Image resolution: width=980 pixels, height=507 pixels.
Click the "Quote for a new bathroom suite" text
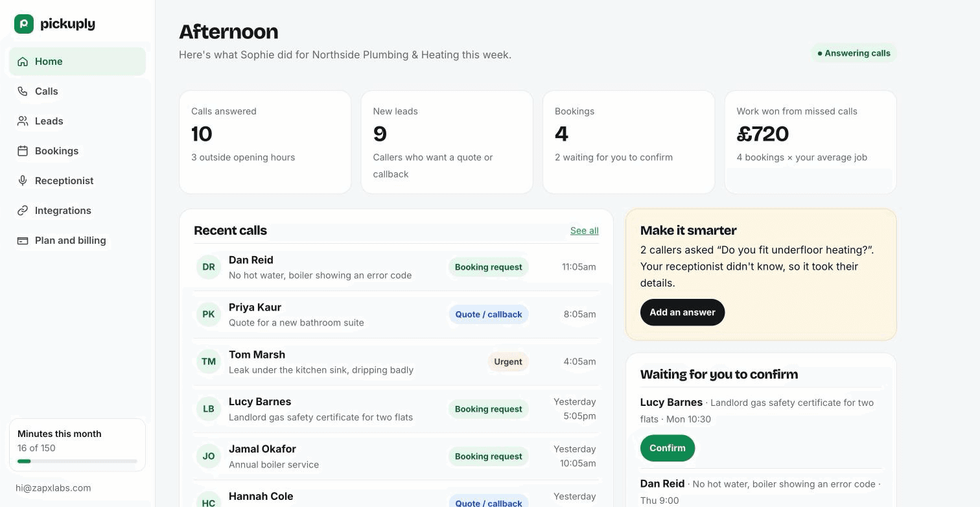coord(296,323)
